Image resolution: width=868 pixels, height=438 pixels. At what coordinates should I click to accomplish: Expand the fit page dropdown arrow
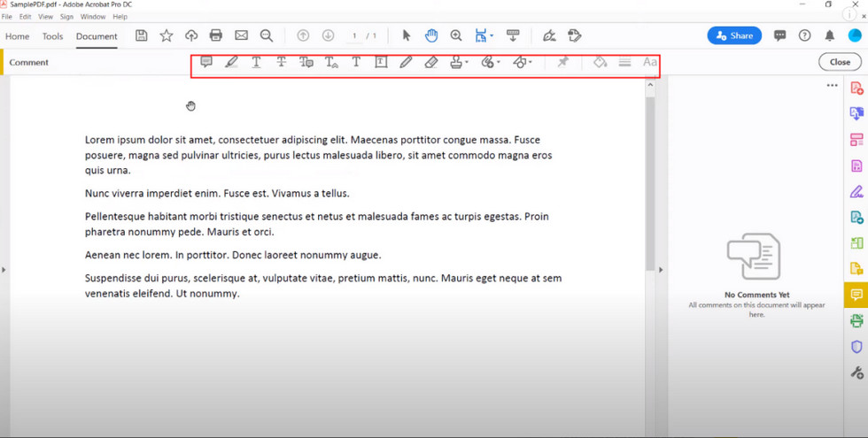click(492, 36)
